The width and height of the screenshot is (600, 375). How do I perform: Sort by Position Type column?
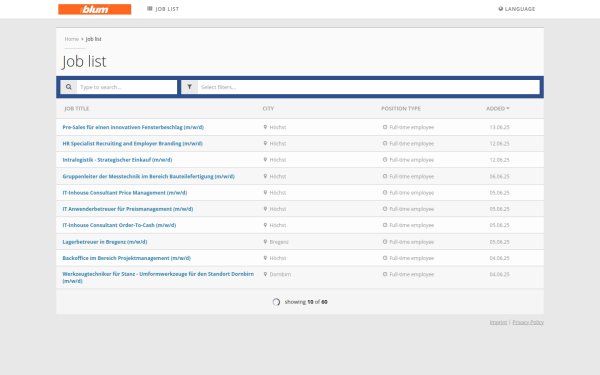pyautogui.click(x=401, y=109)
